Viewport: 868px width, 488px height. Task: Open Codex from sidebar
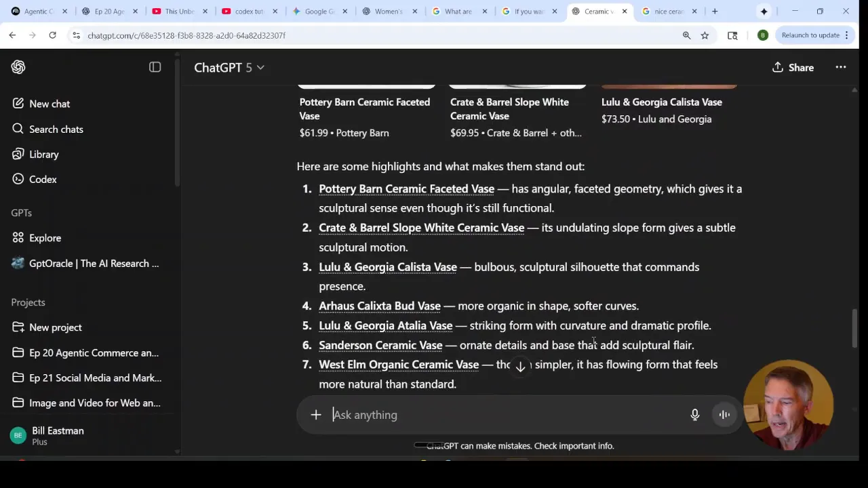point(43,179)
